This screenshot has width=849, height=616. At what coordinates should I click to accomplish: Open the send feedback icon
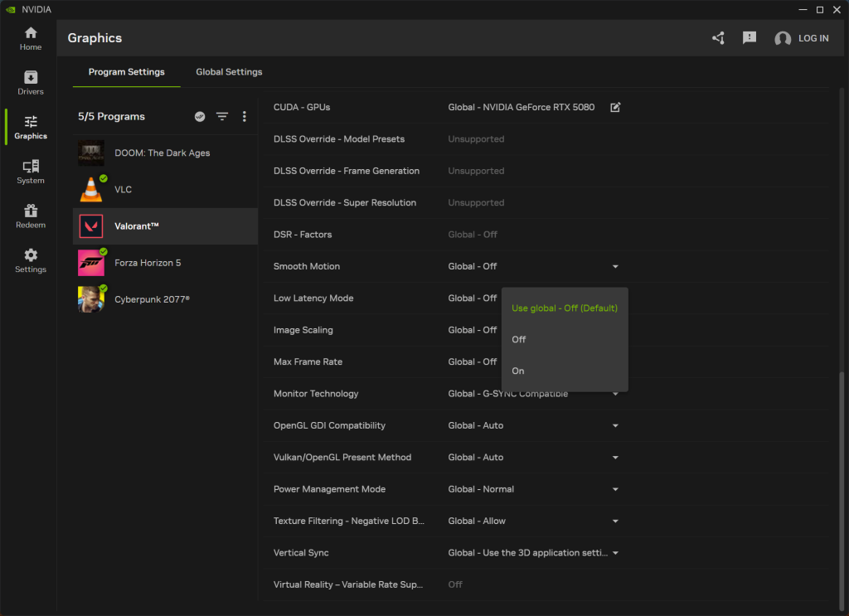pos(750,38)
